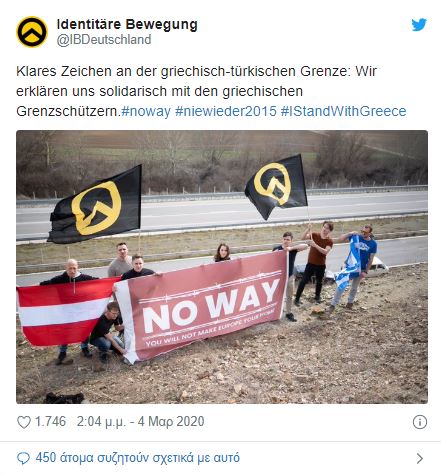Click the left black flag in photo
This screenshot has width=441, height=475.
[96, 206]
